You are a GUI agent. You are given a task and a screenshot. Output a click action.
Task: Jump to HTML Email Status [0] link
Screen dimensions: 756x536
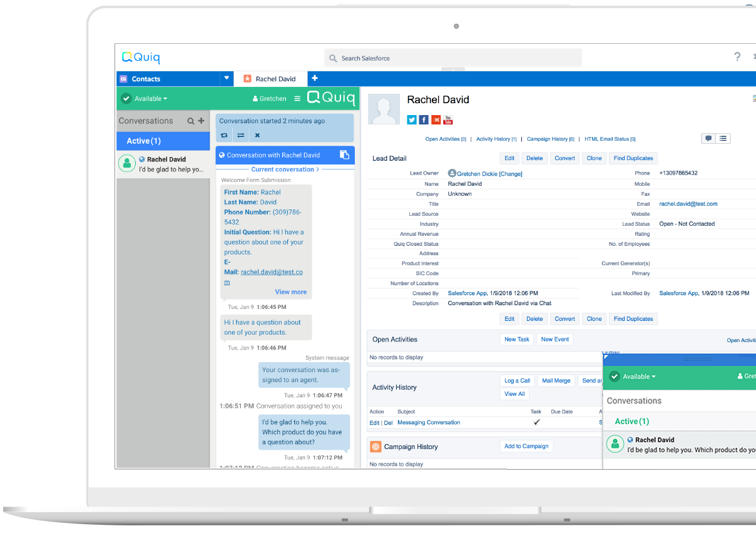pos(610,139)
